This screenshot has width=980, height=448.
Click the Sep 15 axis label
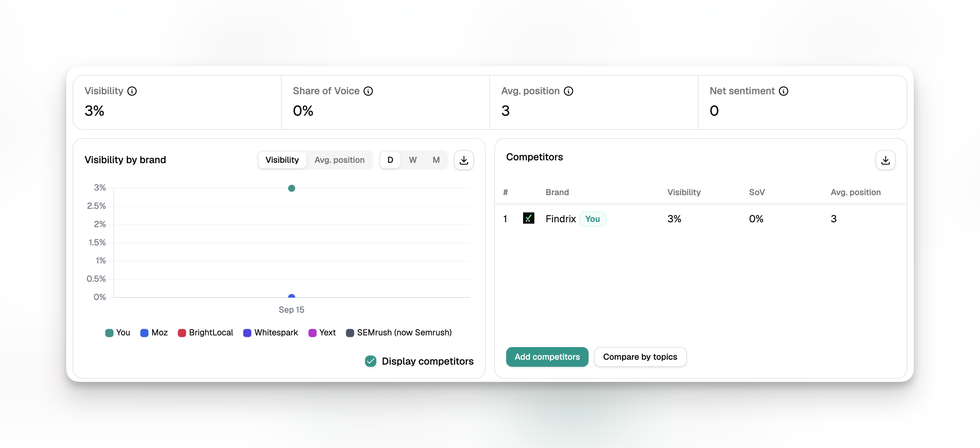tap(291, 310)
